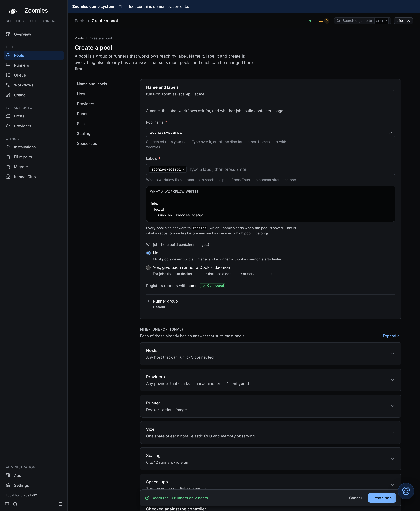
Task: Click the Migrate icon
Action: 8,167
